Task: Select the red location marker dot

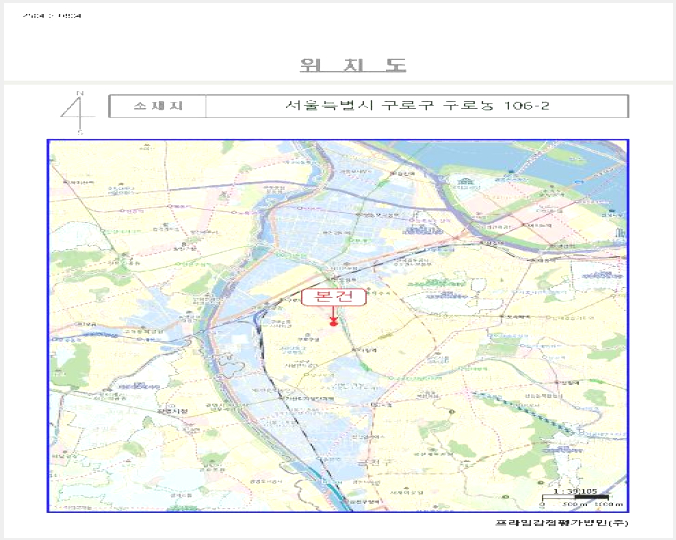Action: coord(334,323)
